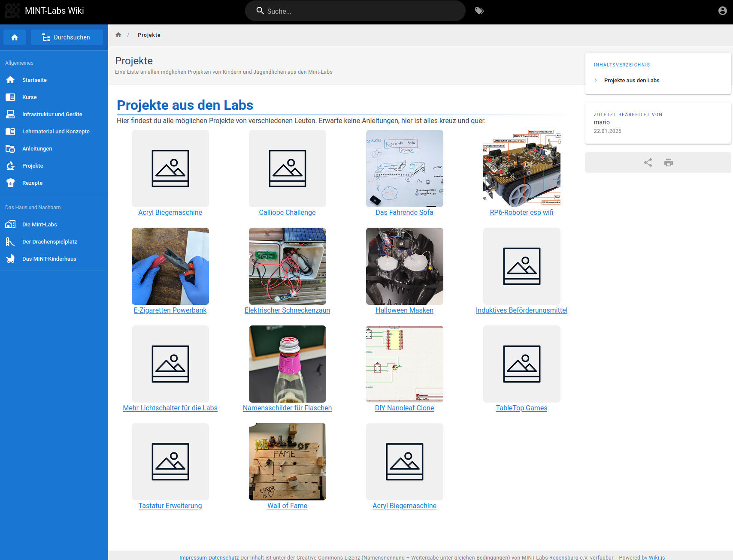
Task: Expand 'Projekte aus den Labs' contents entry
Action: (x=631, y=81)
